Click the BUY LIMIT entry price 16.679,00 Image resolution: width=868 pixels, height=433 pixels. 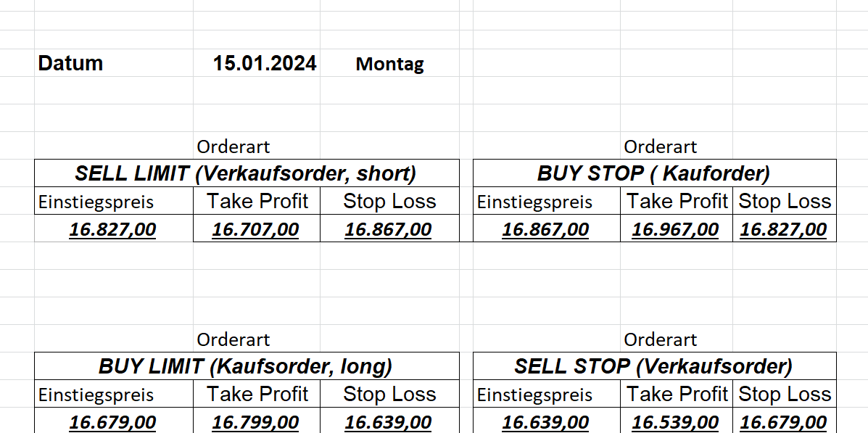click(x=112, y=422)
